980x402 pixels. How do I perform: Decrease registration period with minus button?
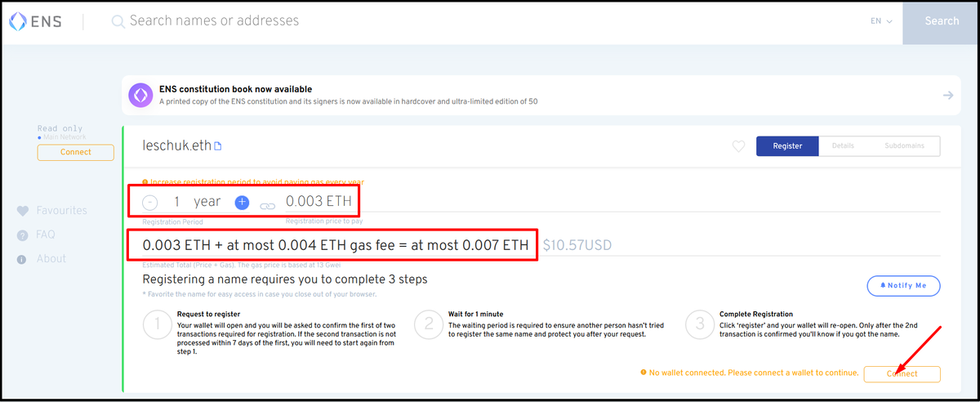pyautogui.click(x=150, y=202)
